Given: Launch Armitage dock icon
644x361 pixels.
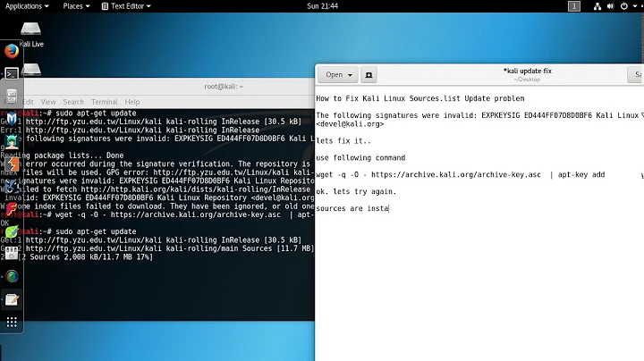Looking at the screenshot, I should (x=12, y=141).
